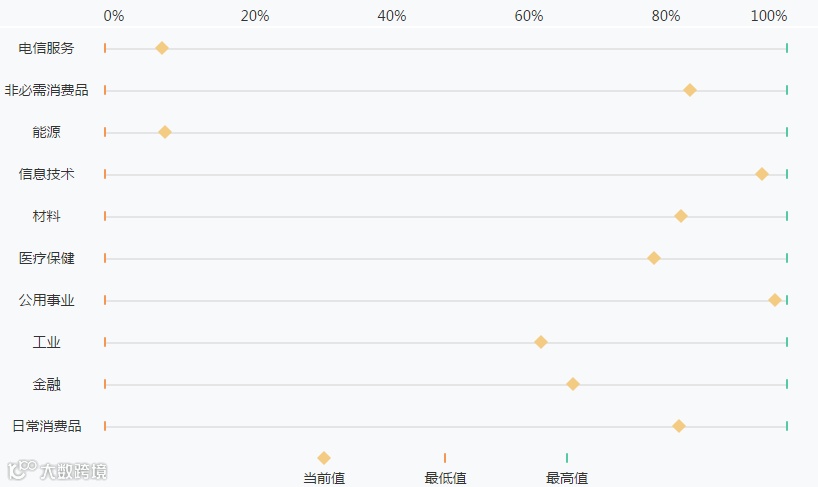Select the 材料 current value diamond
The height and width of the screenshot is (487, 818).
(681, 216)
